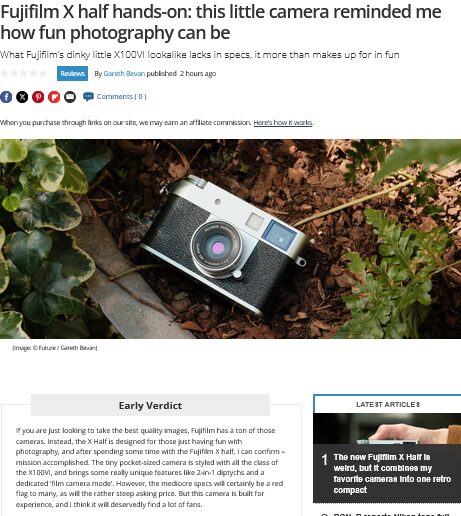This screenshot has width=461, height=516.
Task: Share article on Pinterest
Action: 38,97
